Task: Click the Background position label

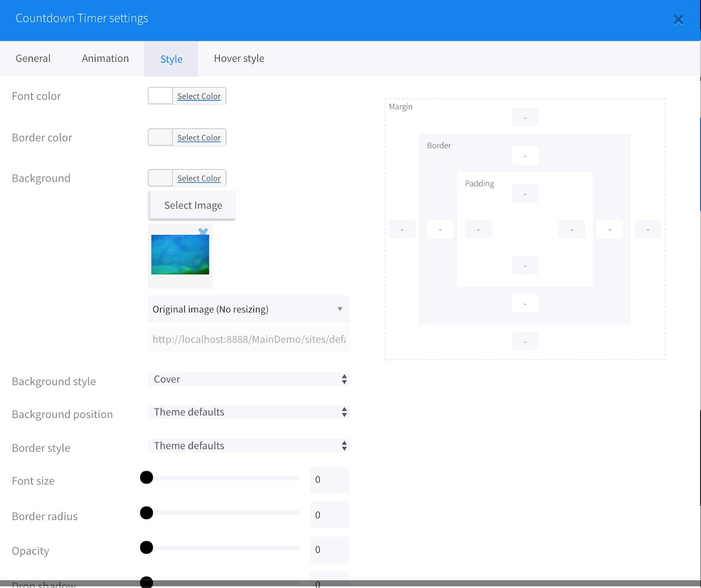Action: [x=62, y=414]
